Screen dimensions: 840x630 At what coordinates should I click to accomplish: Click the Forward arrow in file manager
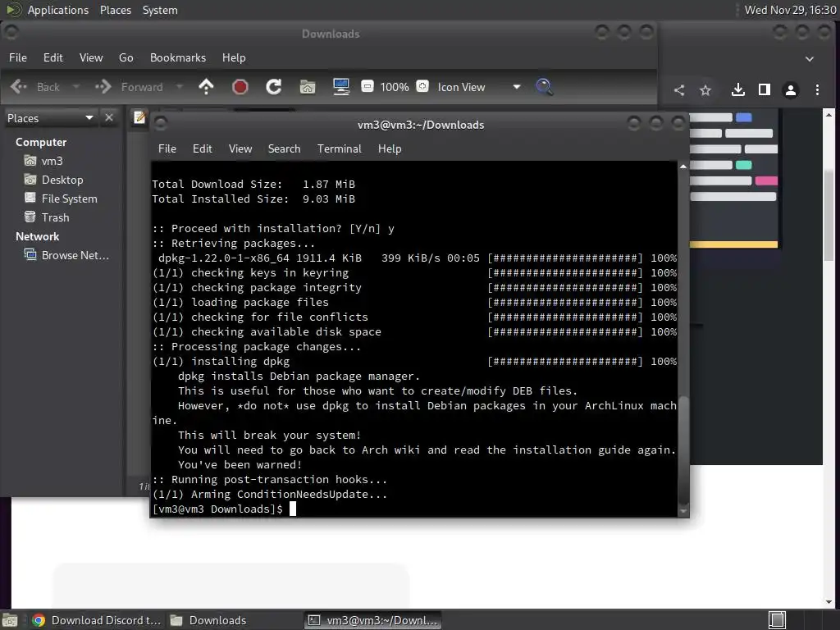(103, 87)
